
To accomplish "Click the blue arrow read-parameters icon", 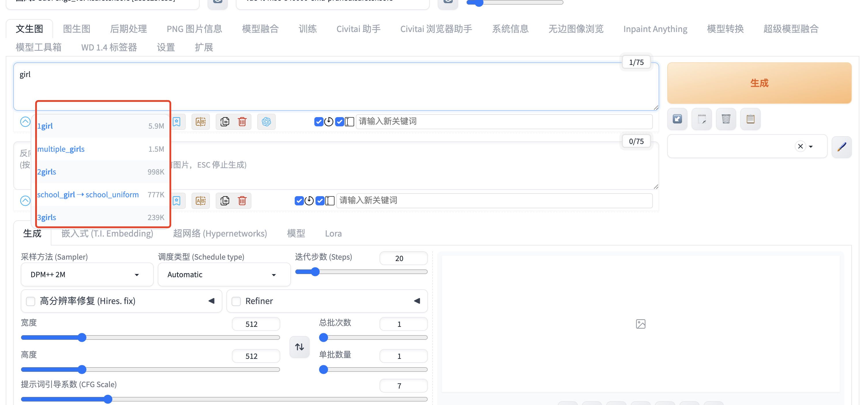I will coord(677,119).
